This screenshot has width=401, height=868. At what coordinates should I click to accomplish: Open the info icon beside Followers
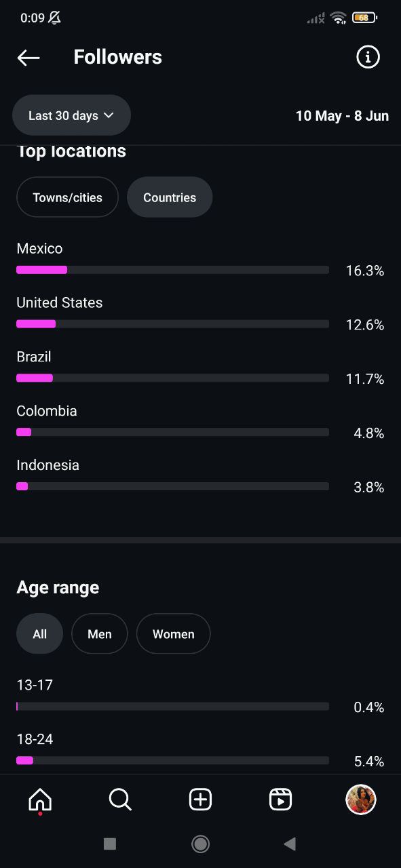tap(368, 57)
